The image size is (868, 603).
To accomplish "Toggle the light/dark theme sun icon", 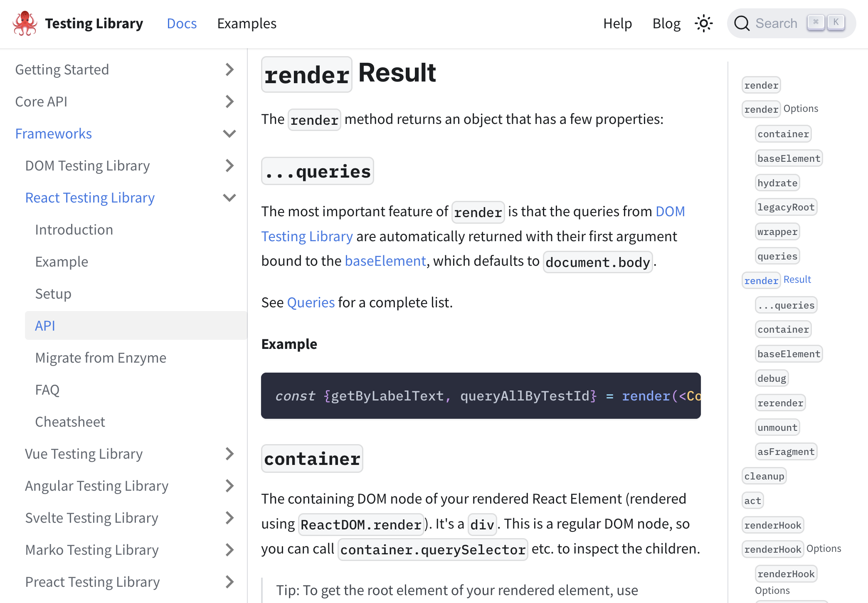I will [x=703, y=23].
